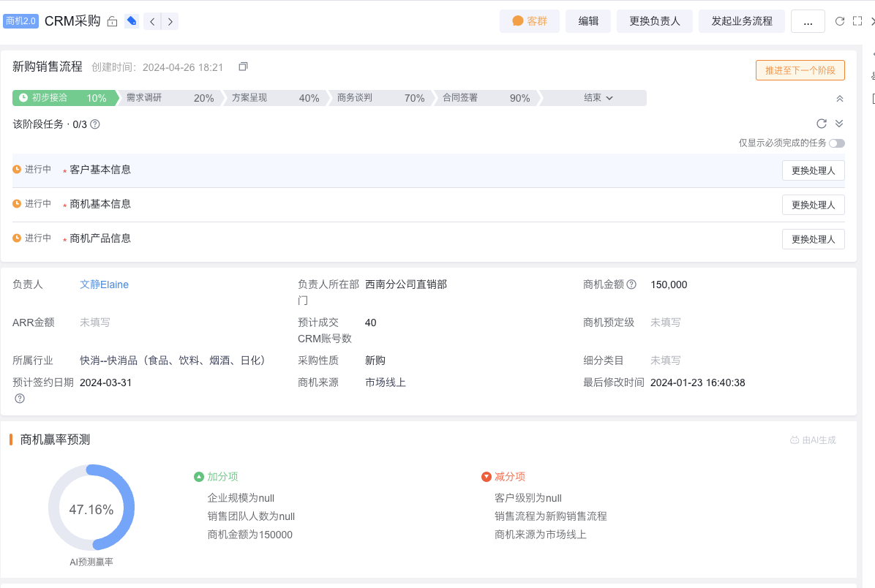This screenshot has height=588, width=875.
Task: Select the 合同签署 90% stage
Action: 486,97
